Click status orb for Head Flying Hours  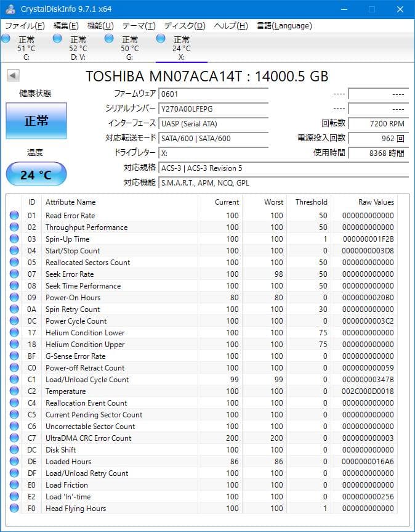coord(14,508)
